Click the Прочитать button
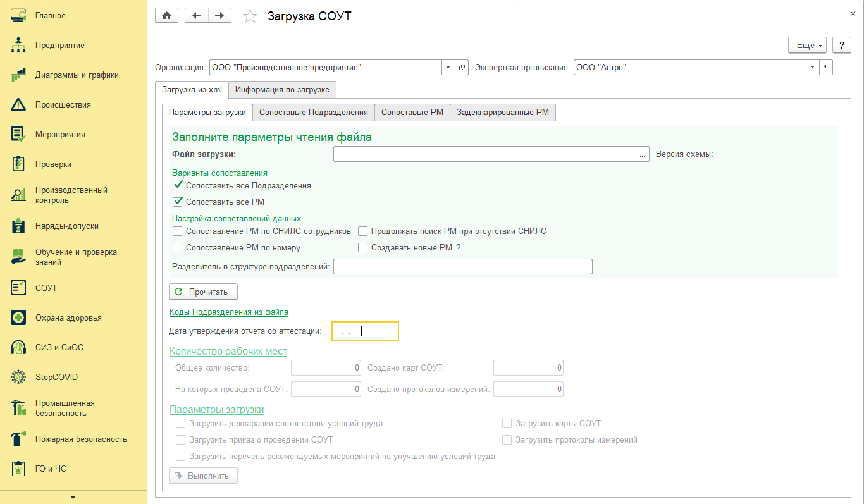The height and width of the screenshot is (504, 864). pos(203,292)
